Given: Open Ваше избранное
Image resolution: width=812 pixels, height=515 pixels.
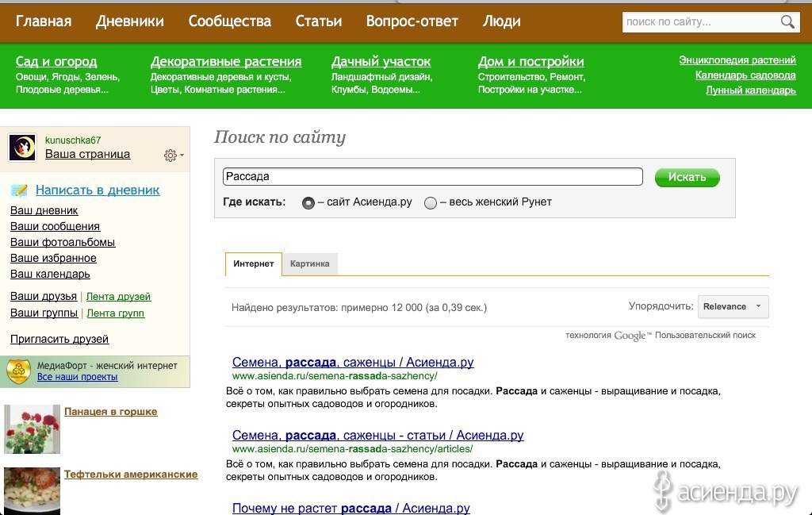Looking at the screenshot, I should [53, 258].
